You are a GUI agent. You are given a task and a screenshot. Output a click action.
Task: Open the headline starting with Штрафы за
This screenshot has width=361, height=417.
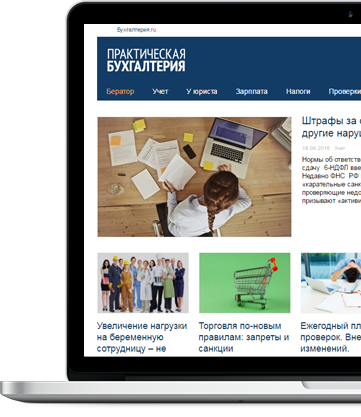click(x=331, y=127)
